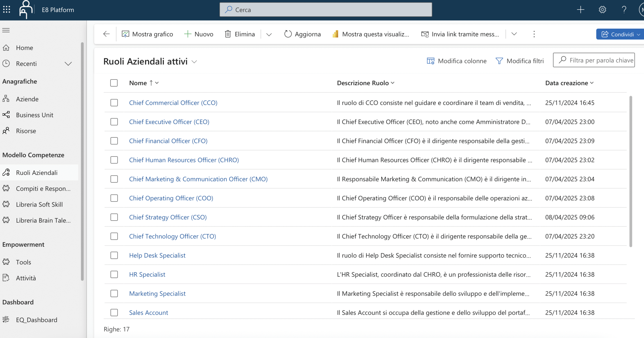Click the table's vertical scrollbar
The image size is (644, 338).
point(631,171)
